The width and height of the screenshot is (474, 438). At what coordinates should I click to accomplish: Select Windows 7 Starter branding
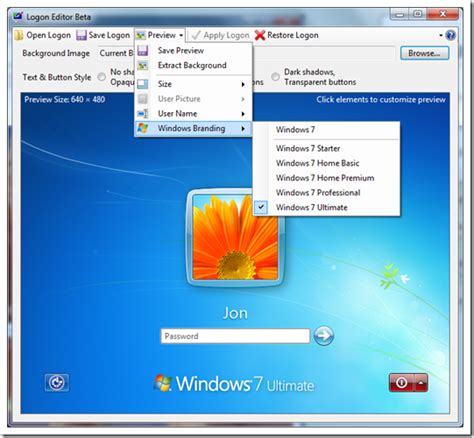(x=327, y=148)
